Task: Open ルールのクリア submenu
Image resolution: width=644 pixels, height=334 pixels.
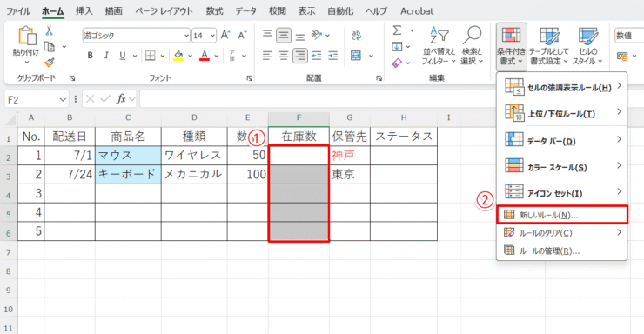Action: pyautogui.click(x=562, y=232)
